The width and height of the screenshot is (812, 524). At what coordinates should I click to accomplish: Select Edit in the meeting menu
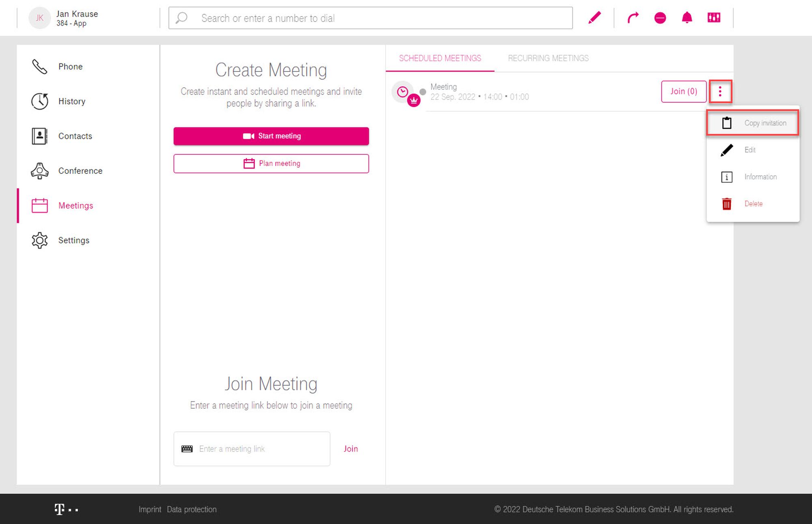[749, 150]
